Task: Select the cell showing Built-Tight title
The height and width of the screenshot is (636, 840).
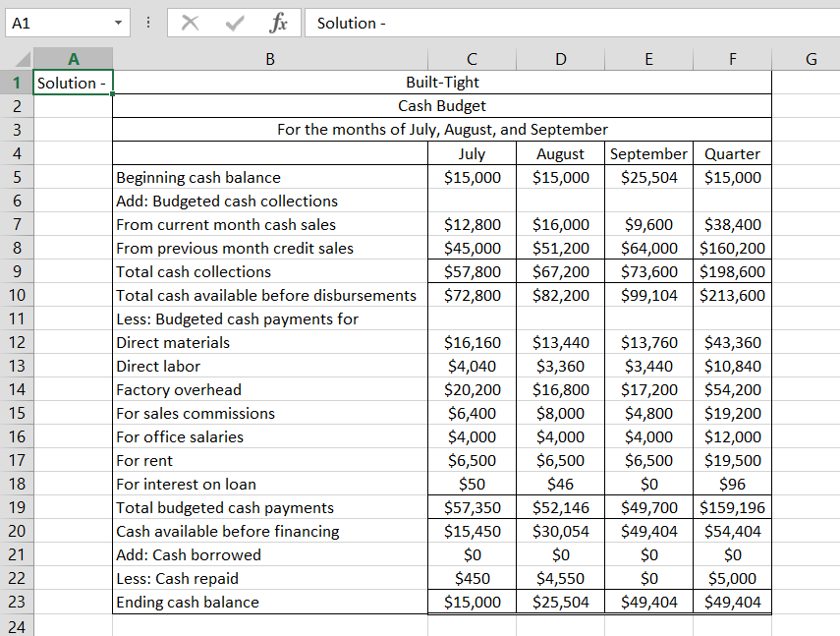Action: [x=442, y=83]
